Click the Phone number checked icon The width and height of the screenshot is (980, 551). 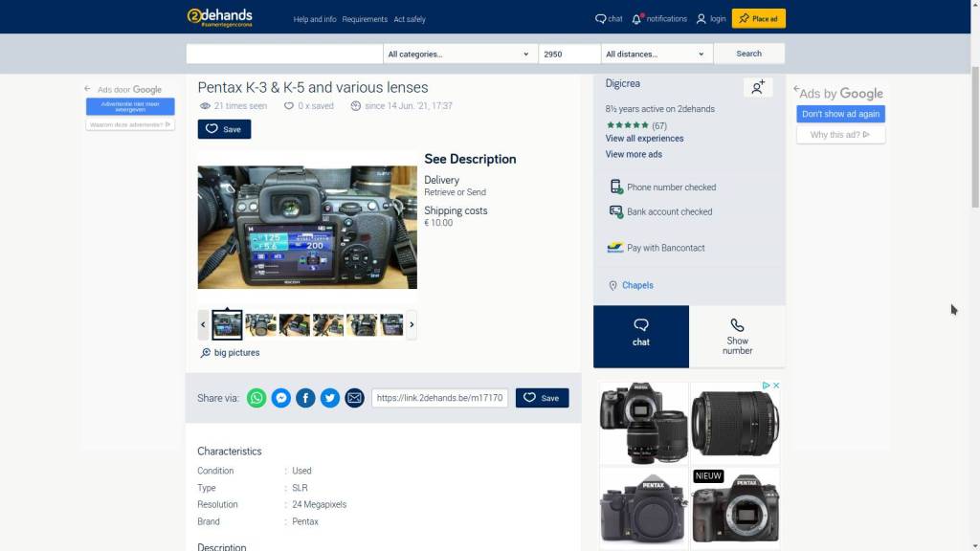click(615, 187)
